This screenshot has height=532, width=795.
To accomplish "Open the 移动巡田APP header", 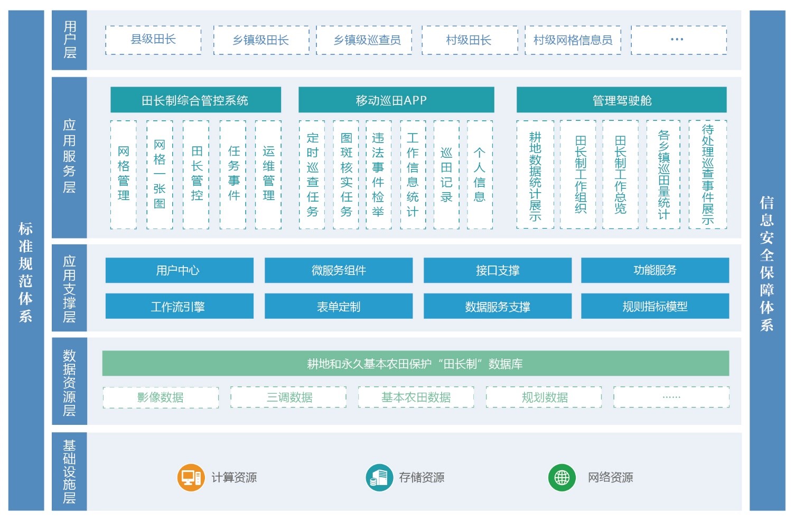I will tap(396, 100).
